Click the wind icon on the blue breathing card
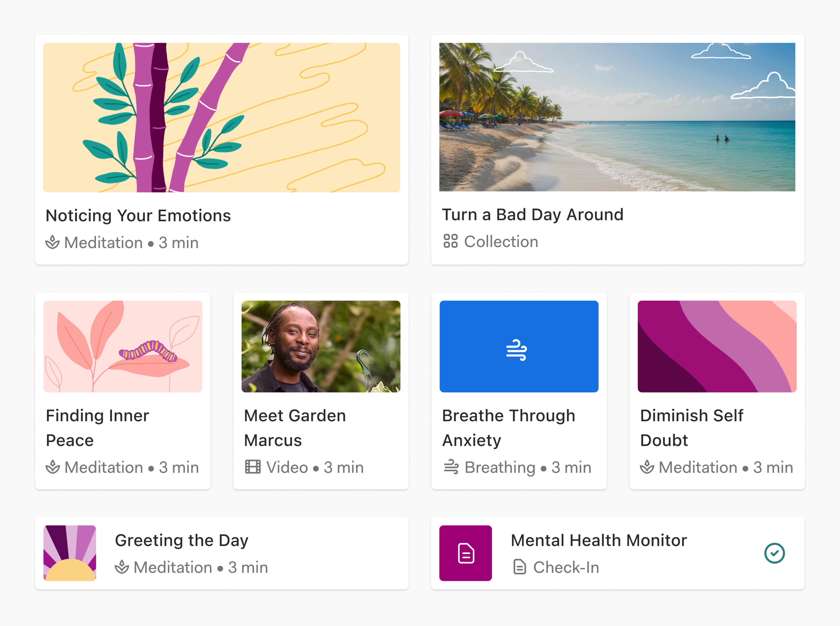The height and width of the screenshot is (626, 840). point(516,350)
